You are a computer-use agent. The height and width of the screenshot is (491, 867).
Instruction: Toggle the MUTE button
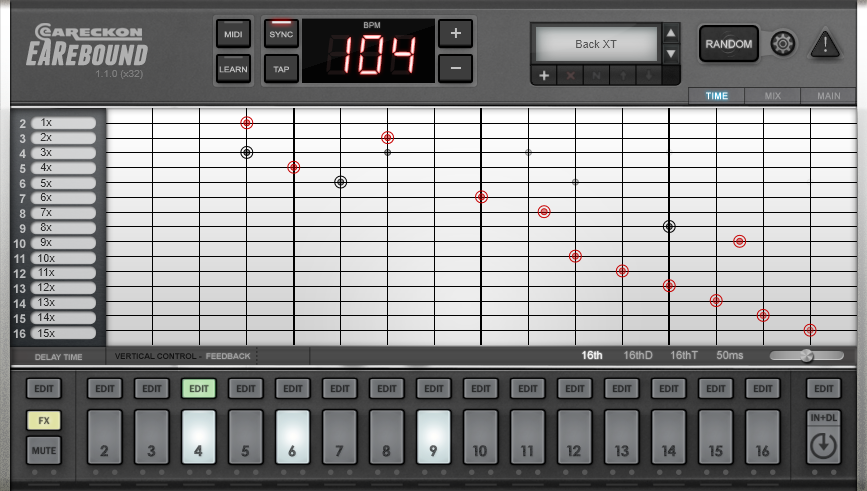(44, 450)
